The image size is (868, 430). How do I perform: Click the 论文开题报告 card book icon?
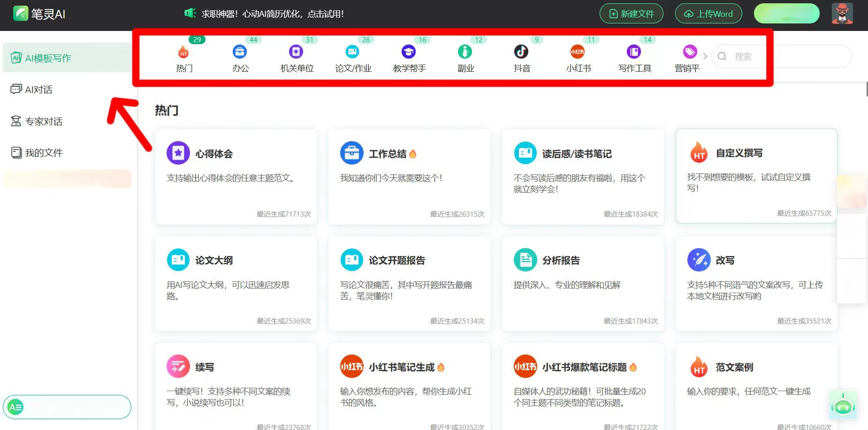pyautogui.click(x=352, y=260)
